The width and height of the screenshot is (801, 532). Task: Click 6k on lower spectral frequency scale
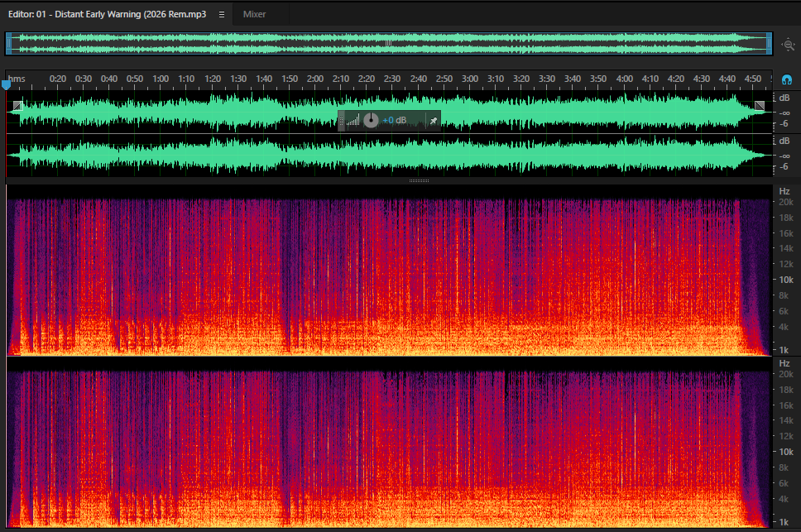[x=784, y=483]
